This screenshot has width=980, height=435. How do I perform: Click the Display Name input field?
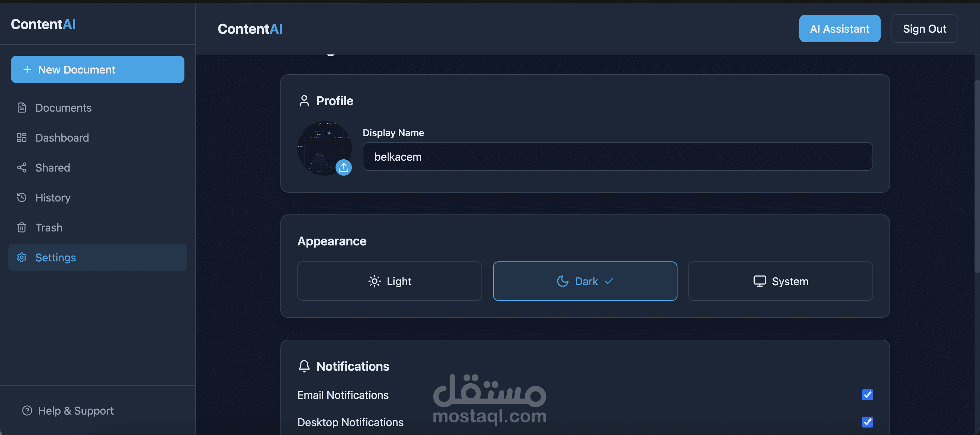click(618, 157)
